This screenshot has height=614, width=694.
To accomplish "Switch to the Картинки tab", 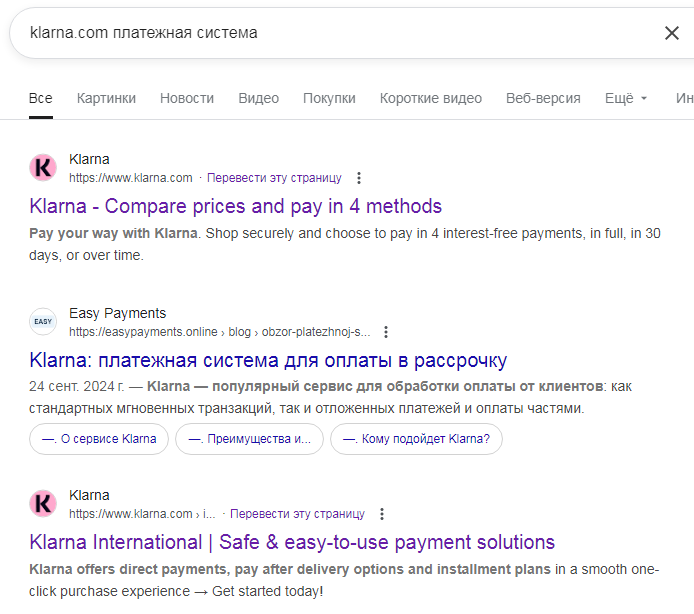I will (x=106, y=98).
